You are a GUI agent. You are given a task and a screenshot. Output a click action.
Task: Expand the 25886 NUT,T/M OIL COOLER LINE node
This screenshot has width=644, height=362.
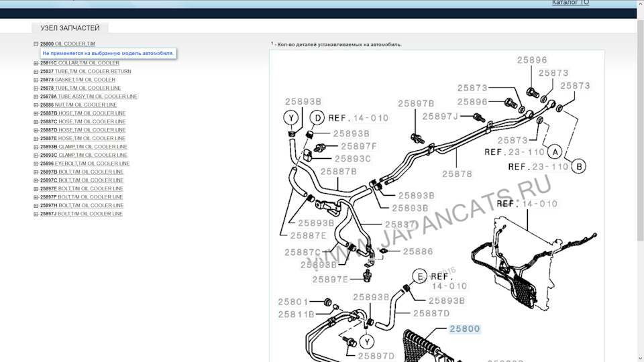point(36,105)
